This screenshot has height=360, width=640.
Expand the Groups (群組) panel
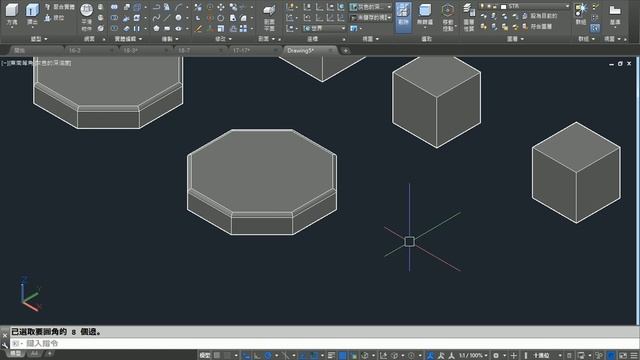click(x=586, y=39)
